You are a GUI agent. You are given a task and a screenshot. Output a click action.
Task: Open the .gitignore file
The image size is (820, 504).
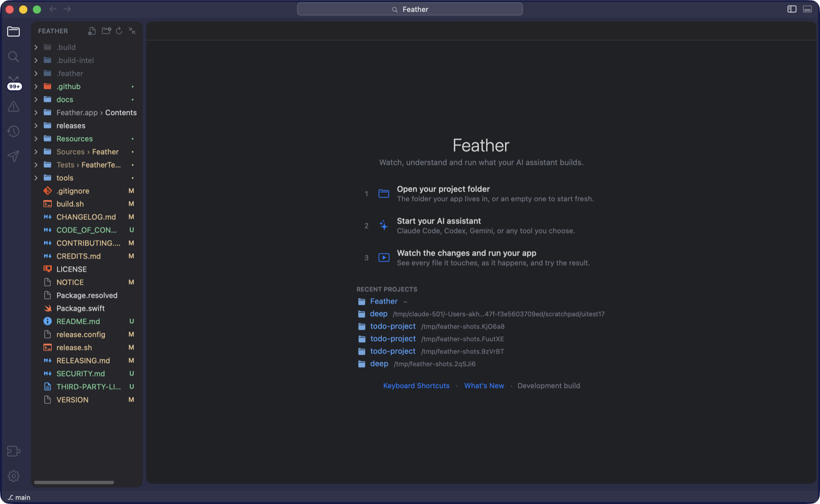point(87,191)
